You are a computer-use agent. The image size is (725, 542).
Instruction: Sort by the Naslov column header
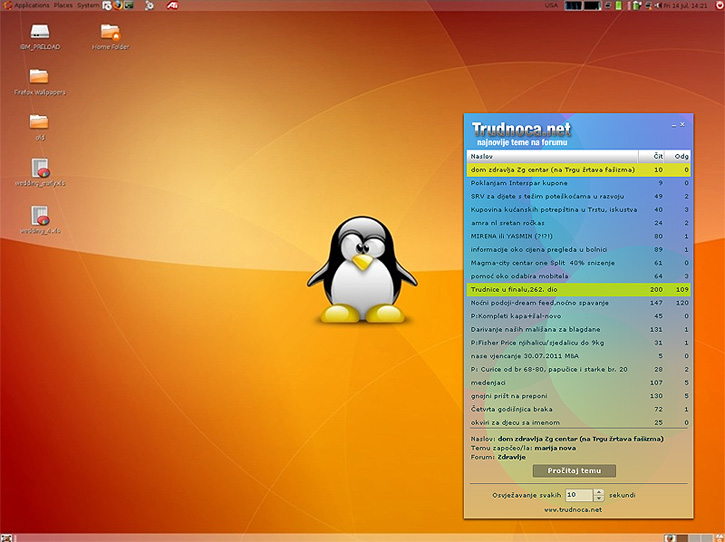click(x=553, y=156)
